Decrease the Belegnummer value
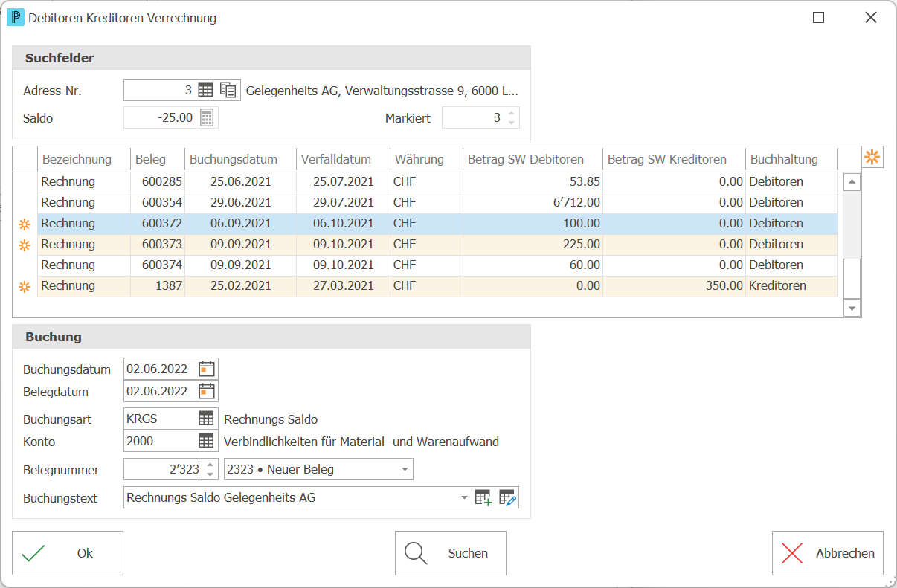Viewport: 897px width, 588px height. 210,474
